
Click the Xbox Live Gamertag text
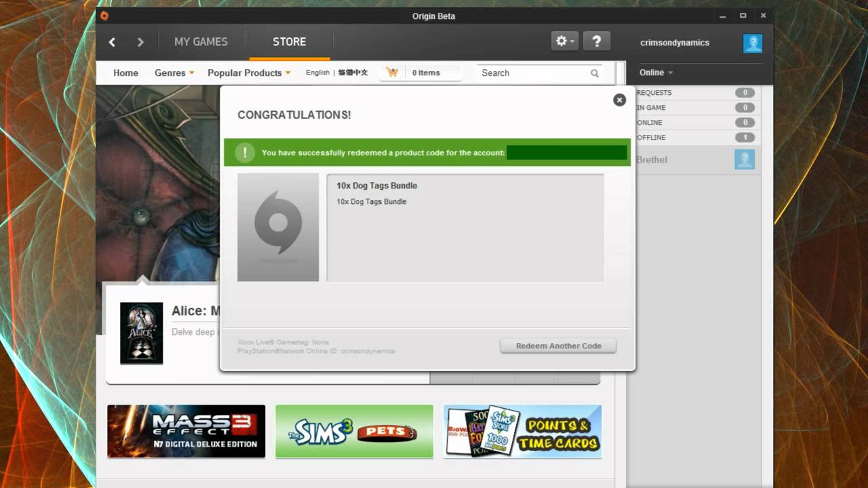[283, 342]
